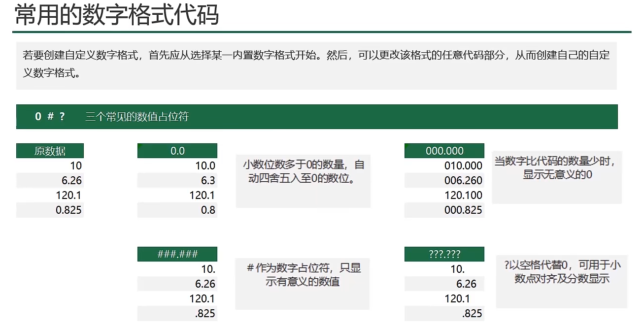Click the title 常用的数字格式代码
Screen dimensions: 644x327
(x=117, y=15)
